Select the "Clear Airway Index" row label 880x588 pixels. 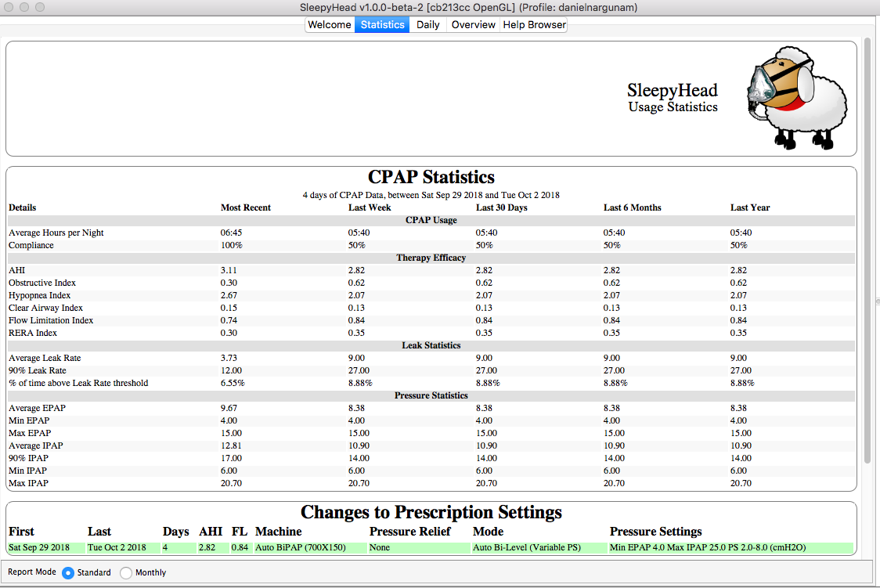pyautogui.click(x=46, y=308)
